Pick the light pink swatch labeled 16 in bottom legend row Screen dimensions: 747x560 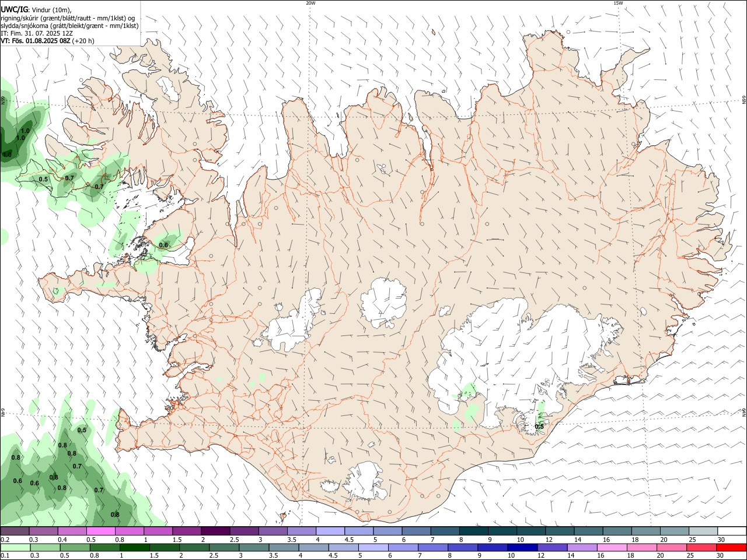point(612,547)
